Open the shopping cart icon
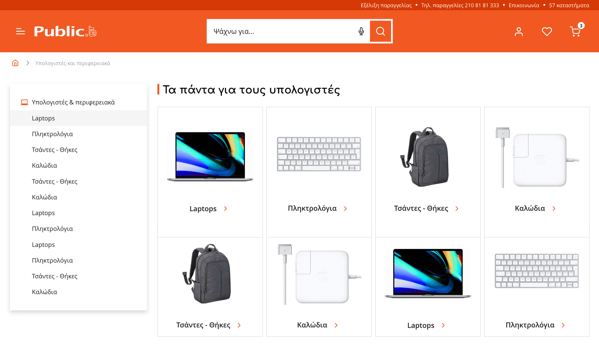 (x=575, y=31)
